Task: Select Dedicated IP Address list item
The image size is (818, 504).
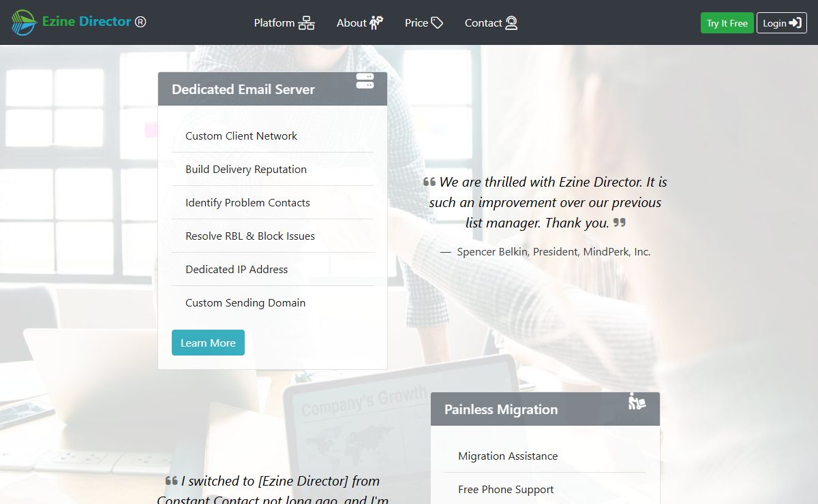Action: [x=273, y=269]
